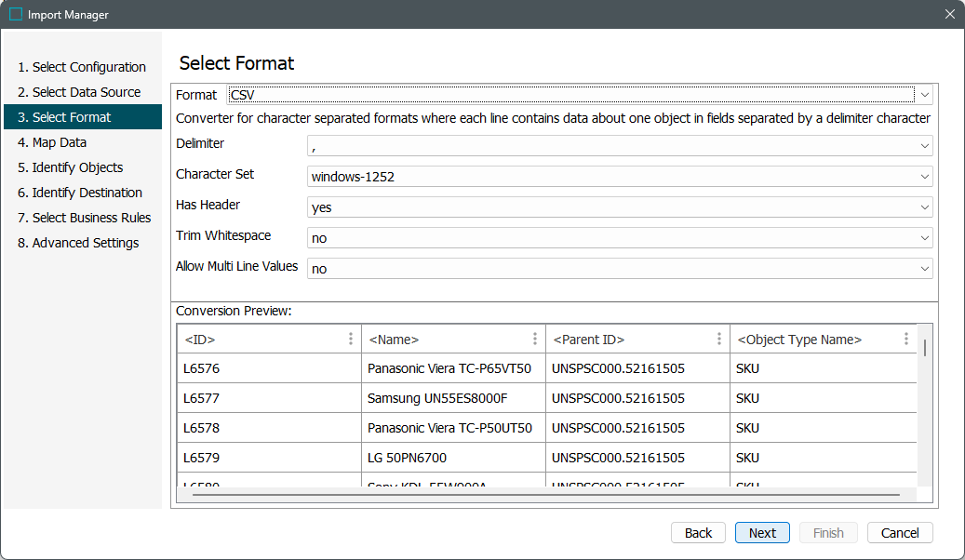This screenshot has width=965, height=560.
Task: Open the Parent ID column options menu
Action: (719, 340)
